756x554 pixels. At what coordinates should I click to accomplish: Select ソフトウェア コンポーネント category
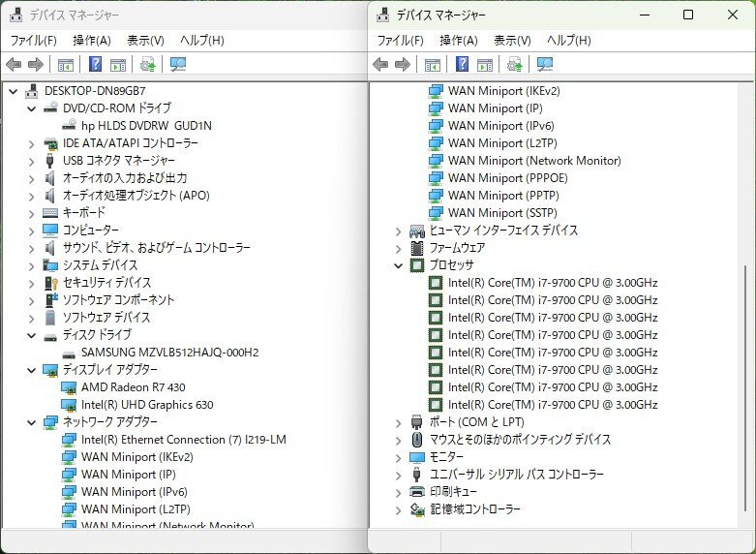click(119, 299)
